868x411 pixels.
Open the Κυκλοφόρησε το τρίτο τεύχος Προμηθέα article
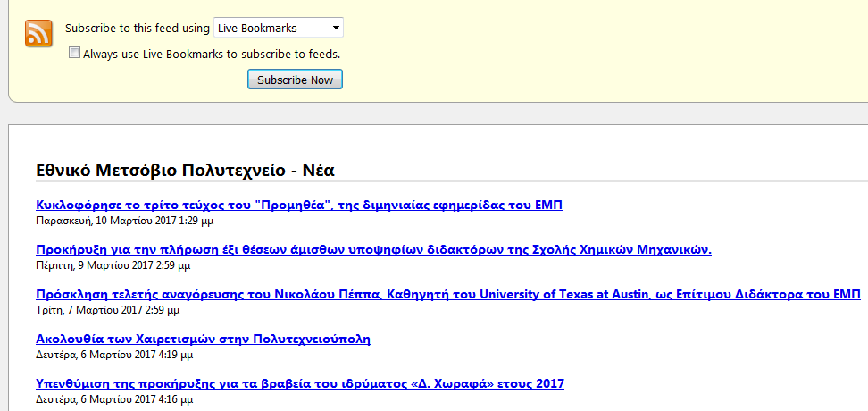299,205
